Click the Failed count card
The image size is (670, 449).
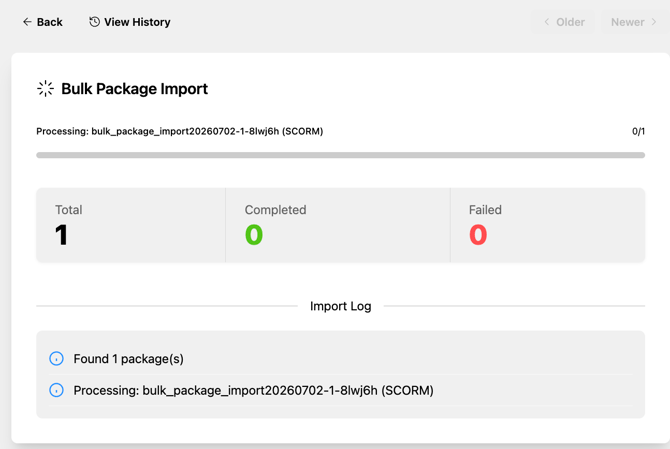click(x=548, y=225)
